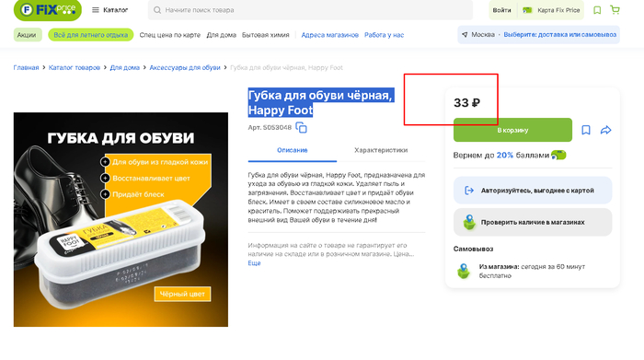The height and width of the screenshot is (360, 644).
Task: Open Бытовая химия category
Action: 266,35
